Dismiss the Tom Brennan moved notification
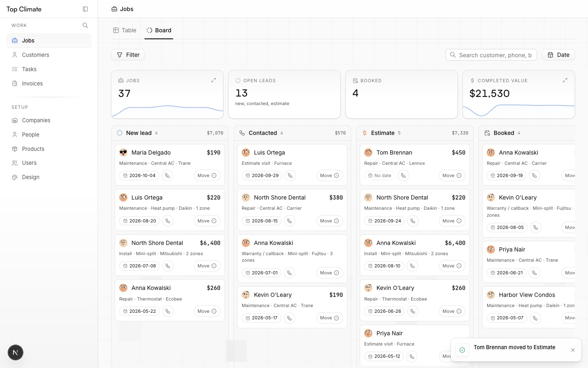The width and height of the screenshot is (588, 368). tap(573, 350)
